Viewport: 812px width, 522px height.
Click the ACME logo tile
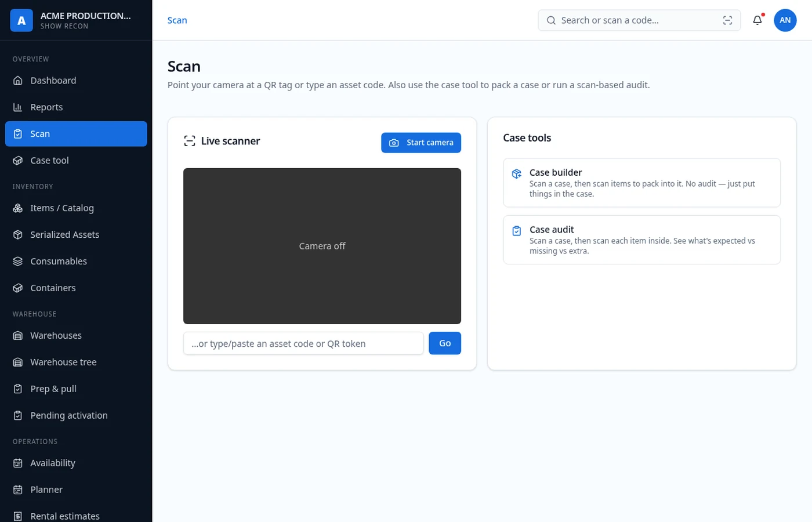[x=21, y=20]
